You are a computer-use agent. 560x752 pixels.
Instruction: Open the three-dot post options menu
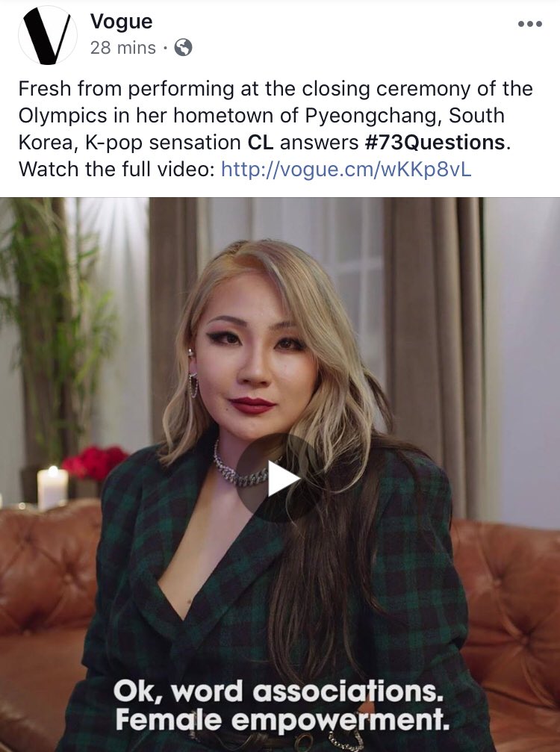(x=530, y=23)
